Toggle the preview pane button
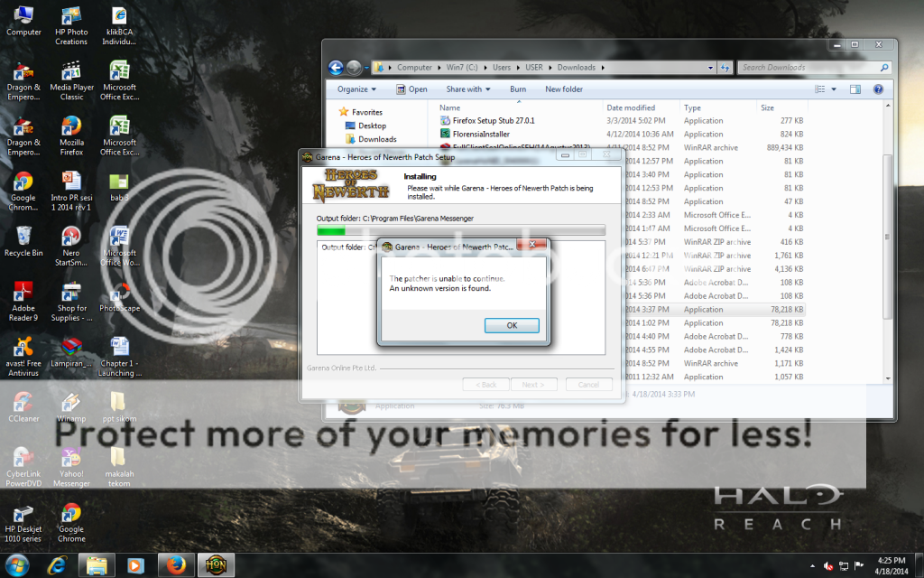Screen dimensions: 924x578 coord(855,89)
